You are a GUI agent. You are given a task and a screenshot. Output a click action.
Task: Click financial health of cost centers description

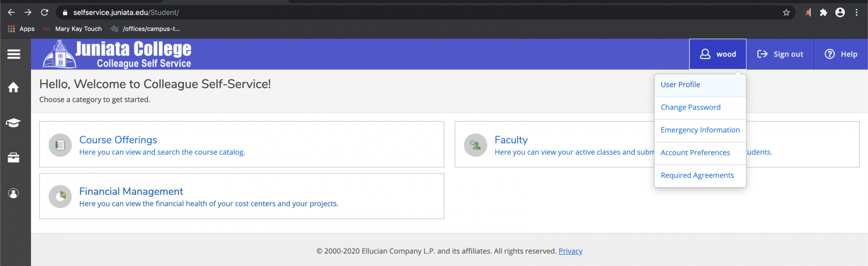[209, 204]
